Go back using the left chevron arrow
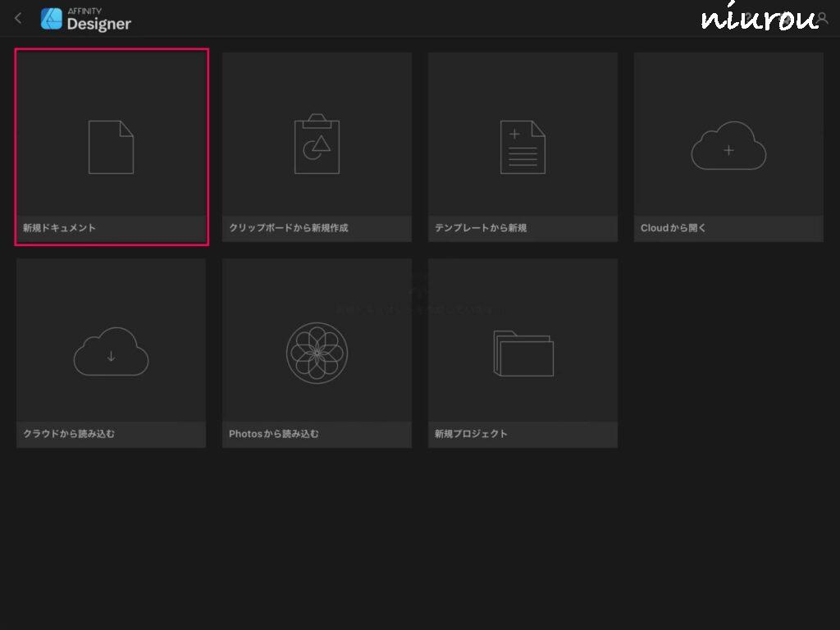Viewport: 840px width, 630px height. click(x=18, y=18)
